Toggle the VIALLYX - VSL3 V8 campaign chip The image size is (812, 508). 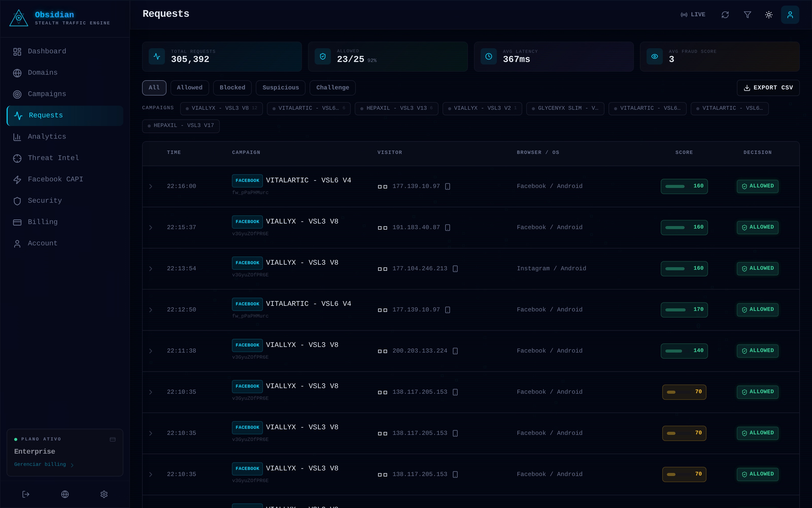(x=222, y=108)
